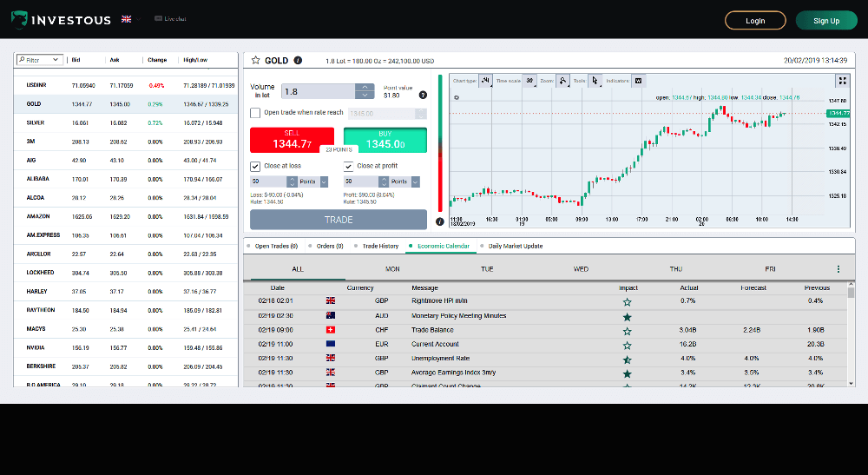Click the EU flag in EUR row
Screen dimensions: 868x475
pos(331,344)
